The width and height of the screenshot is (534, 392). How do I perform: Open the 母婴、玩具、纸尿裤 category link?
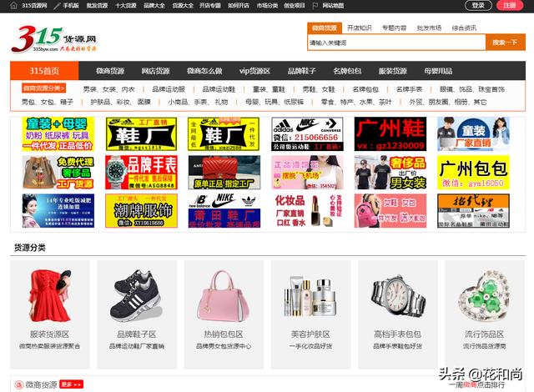click(x=275, y=102)
